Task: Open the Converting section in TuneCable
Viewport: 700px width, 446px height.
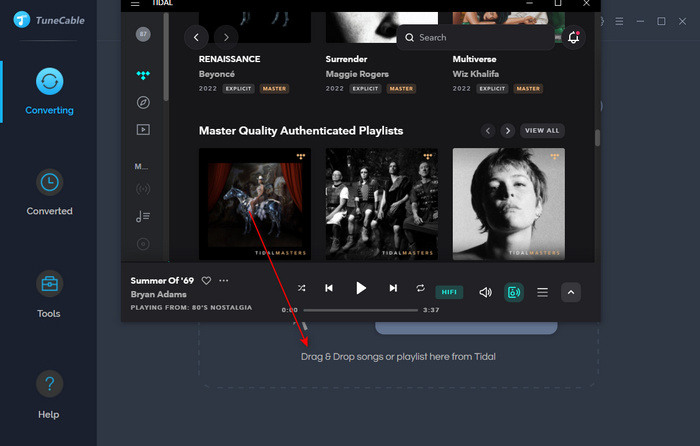Action: (x=49, y=92)
